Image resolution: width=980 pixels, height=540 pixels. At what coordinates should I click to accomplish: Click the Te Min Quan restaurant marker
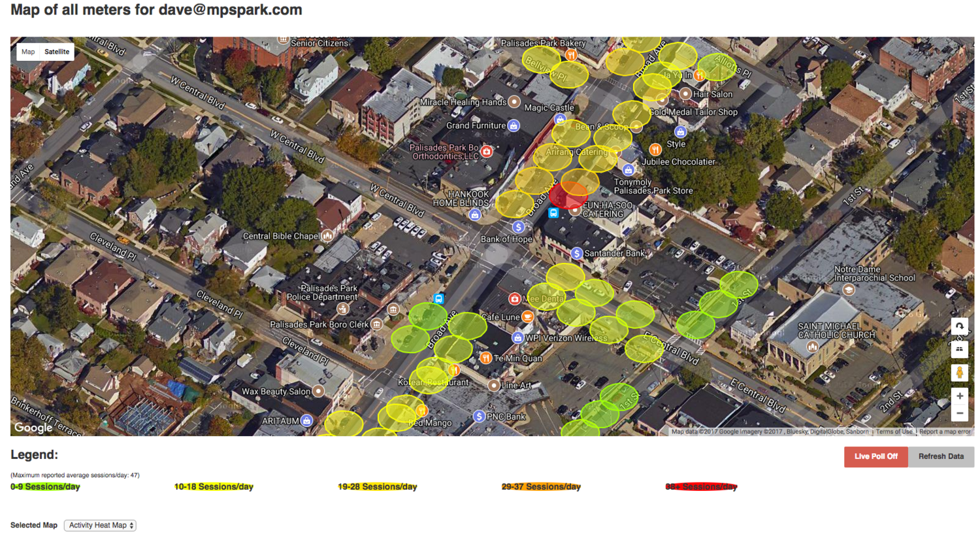coord(485,358)
